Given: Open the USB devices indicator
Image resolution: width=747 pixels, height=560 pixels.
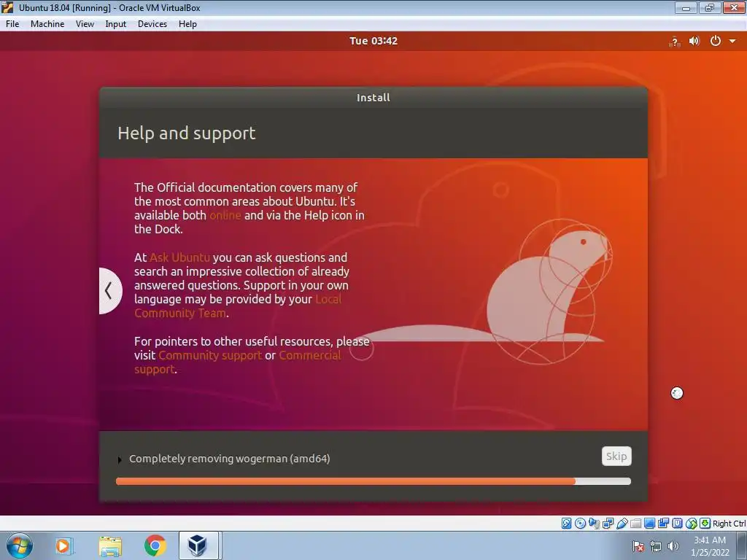Looking at the screenshot, I should 622,524.
